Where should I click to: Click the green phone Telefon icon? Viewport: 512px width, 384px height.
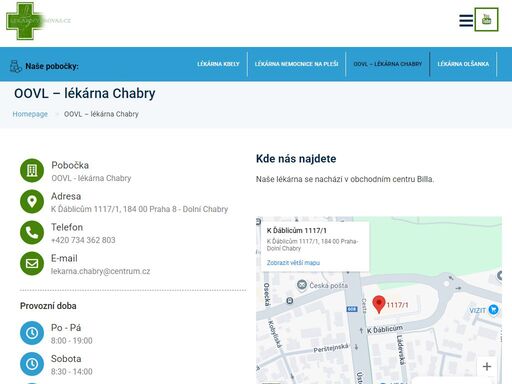coord(32,233)
